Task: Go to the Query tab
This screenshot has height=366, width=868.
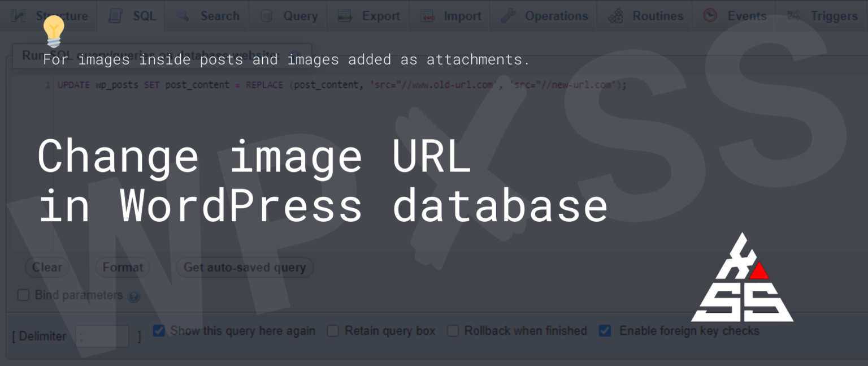Action: [x=289, y=16]
